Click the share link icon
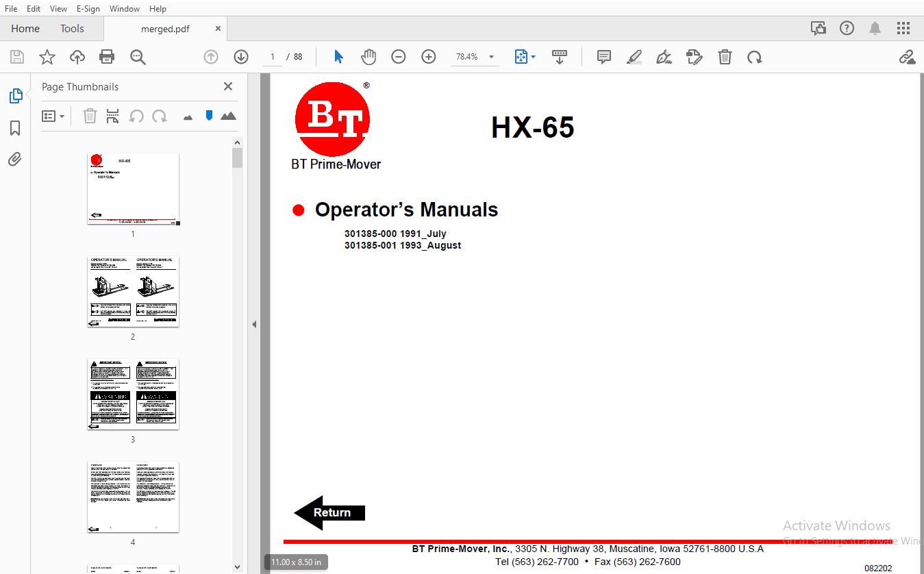 [907, 57]
